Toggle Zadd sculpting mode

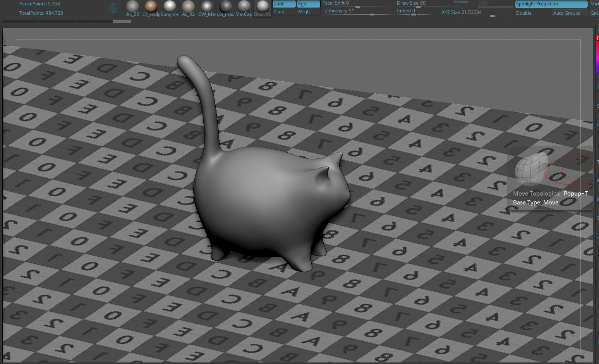tap(284, 4)
